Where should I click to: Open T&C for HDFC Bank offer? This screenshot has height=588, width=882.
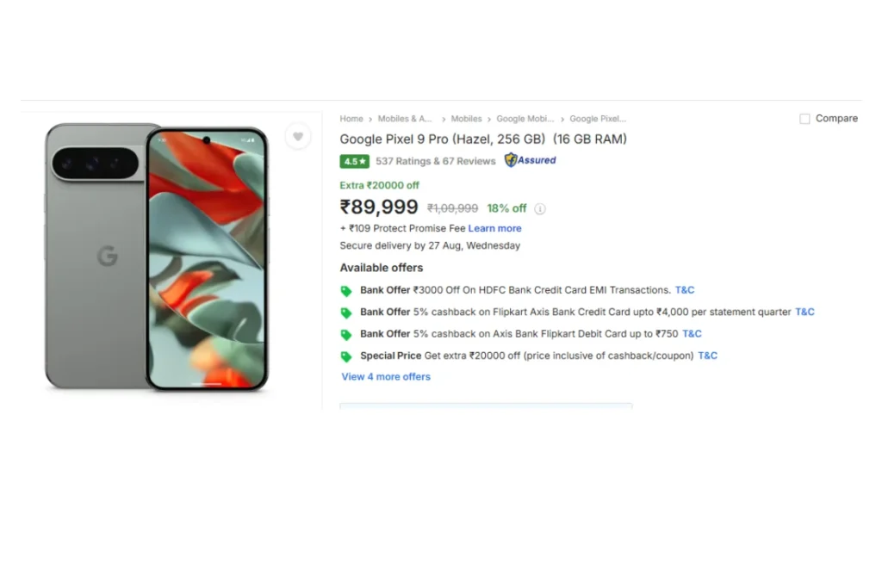685,290
